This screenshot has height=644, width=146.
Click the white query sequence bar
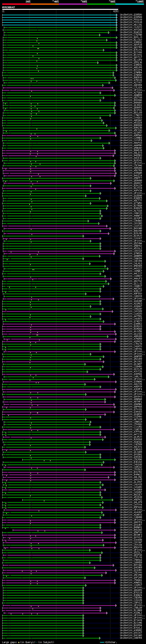click(60, 9)
